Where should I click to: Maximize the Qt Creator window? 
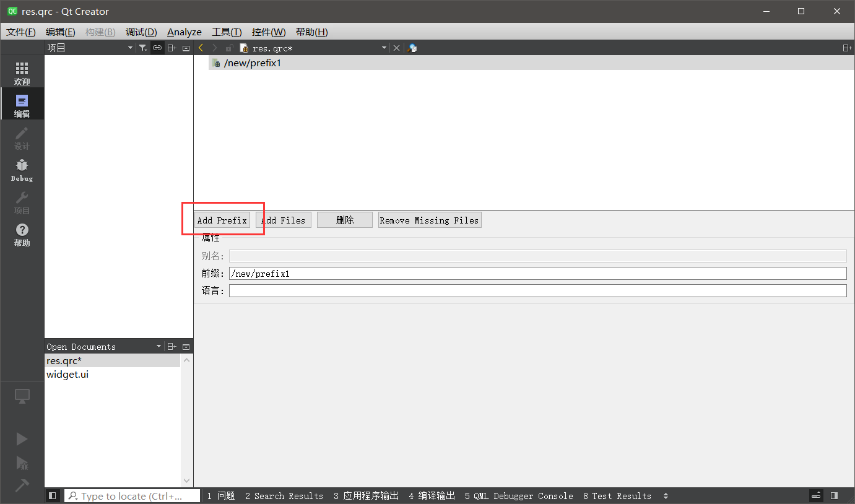click(x=801, y=11)
